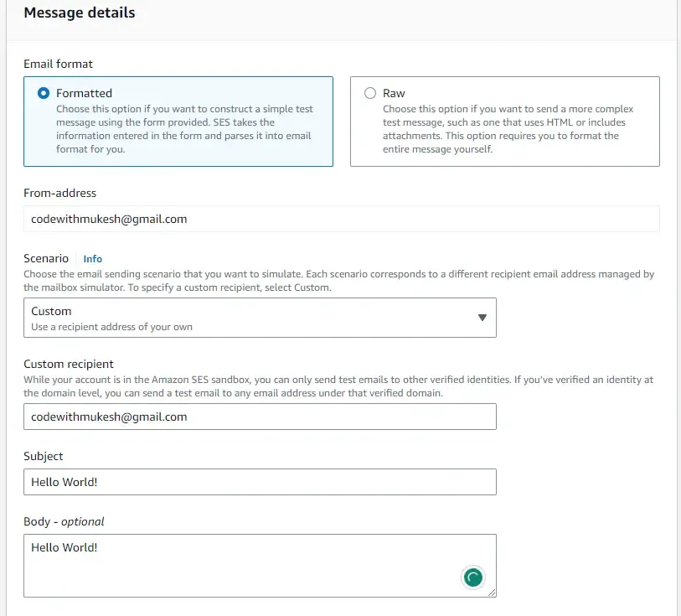Click the Body - optional label

click(x=64, y=521)
